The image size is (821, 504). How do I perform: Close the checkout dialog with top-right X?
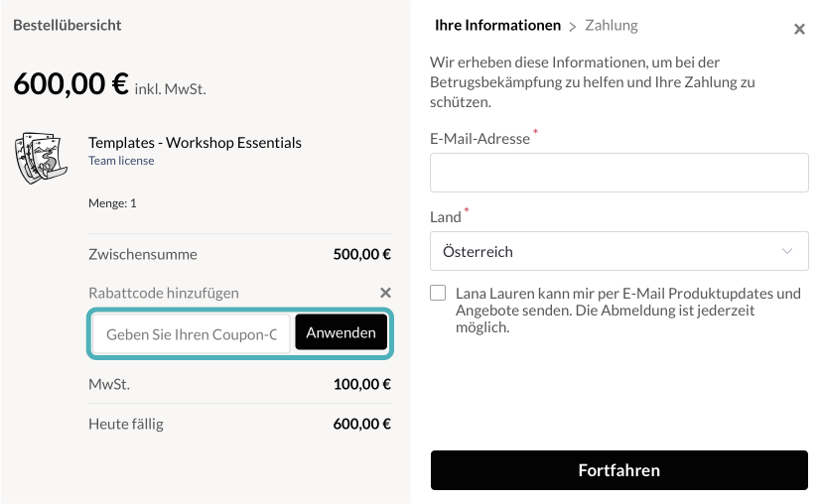pyautogui.click(x=799, y=30)
